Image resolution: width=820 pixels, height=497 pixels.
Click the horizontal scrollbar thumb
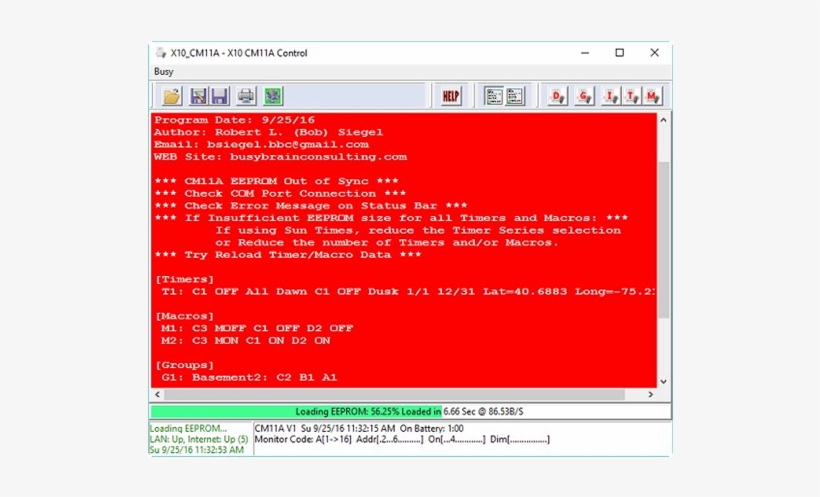[x=394, y=394]
